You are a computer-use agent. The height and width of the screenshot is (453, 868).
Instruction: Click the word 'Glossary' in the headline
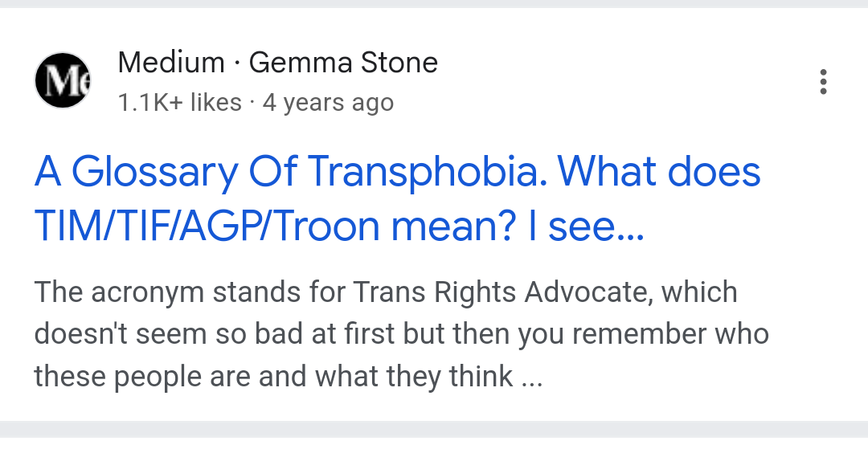click(x=154, y=173)
